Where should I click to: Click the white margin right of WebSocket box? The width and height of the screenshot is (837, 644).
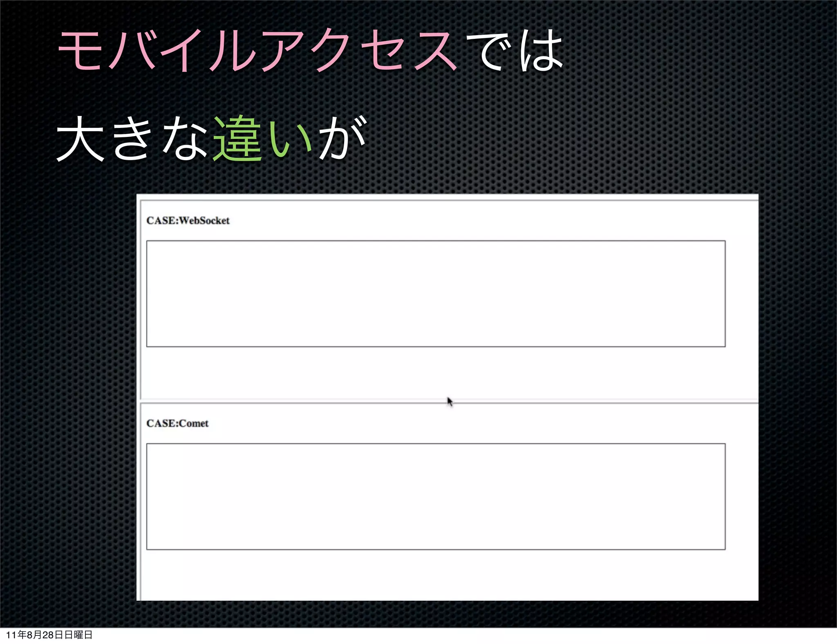[x=742, y=293]
